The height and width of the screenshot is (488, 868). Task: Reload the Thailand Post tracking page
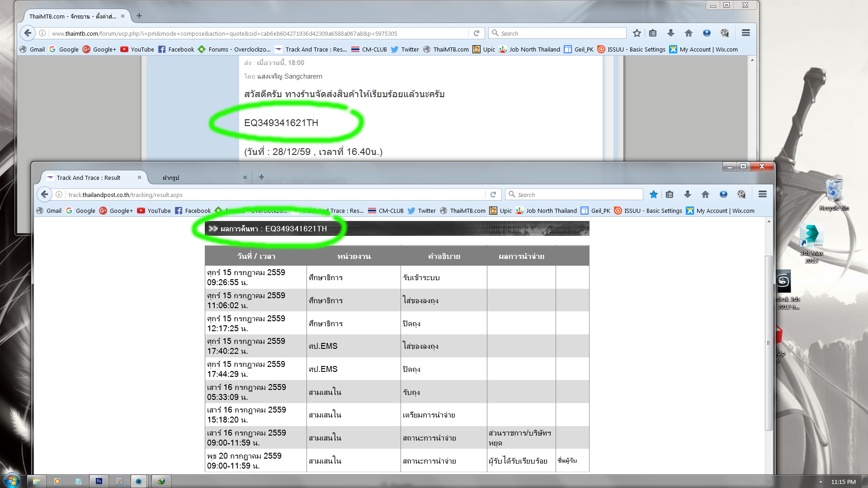coord(493,195)
